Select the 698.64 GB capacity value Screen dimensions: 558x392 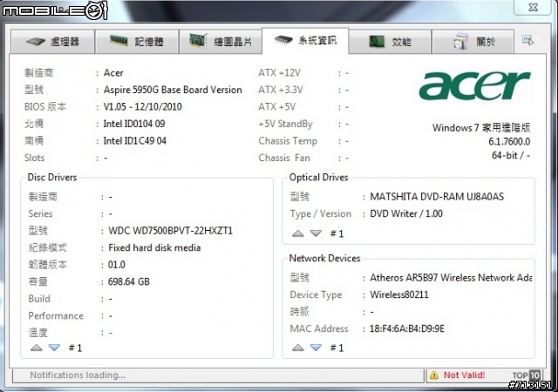tap(129, 281)
